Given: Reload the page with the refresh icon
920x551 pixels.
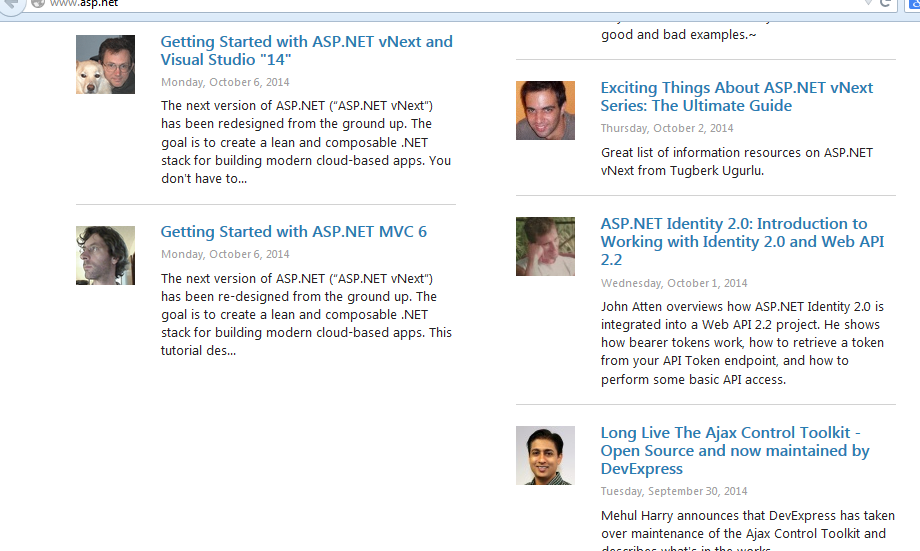Looking at the screenshot, I should [885, 4].
